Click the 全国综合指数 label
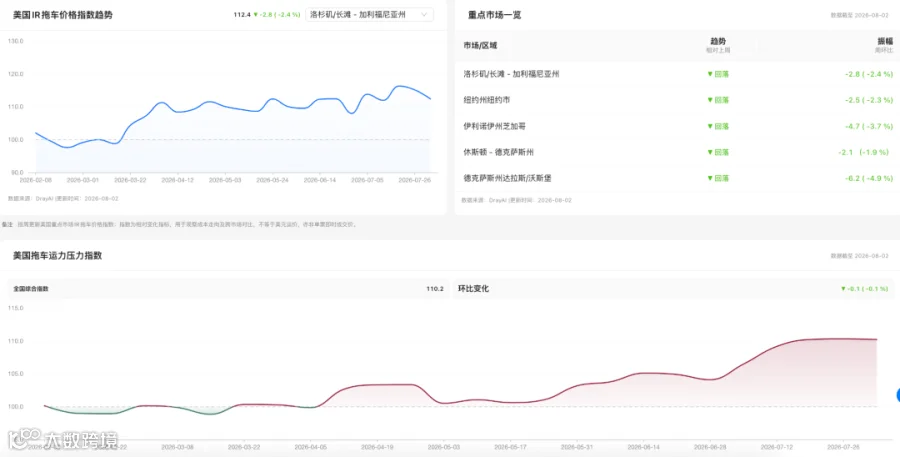The width and height of the screenshot is (900, 457). point(31,289)
